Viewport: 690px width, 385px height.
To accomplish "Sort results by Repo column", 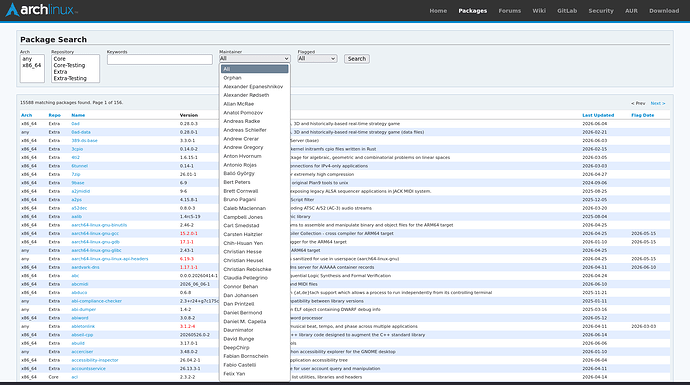I will click(x=55, y=115).
